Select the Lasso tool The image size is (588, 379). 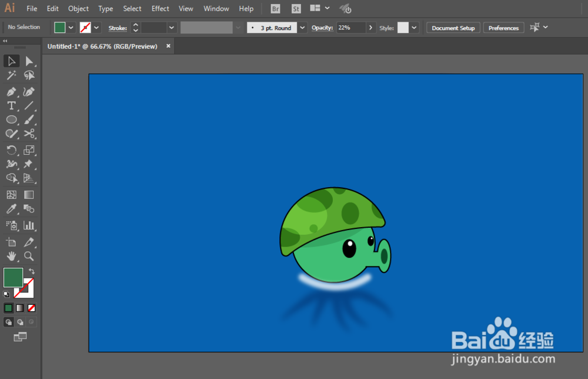[x=29, y=75]
